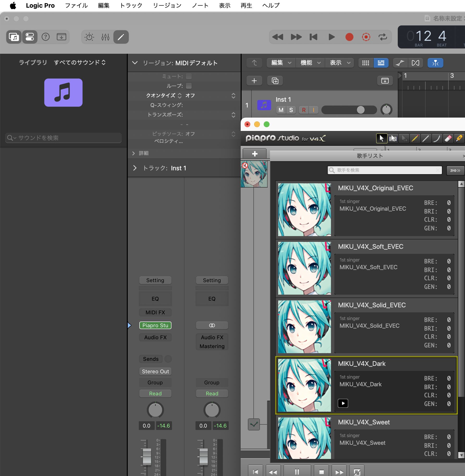Mute the Inst 1 track
The height and width of the screenshot is (476, 465).
click(281, 110)
